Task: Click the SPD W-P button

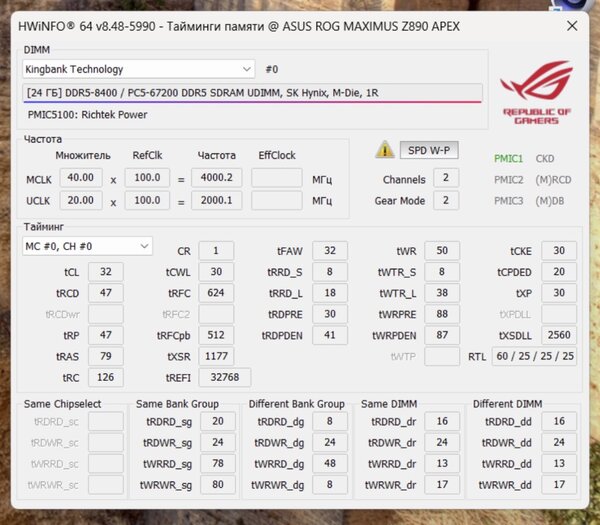Action: pyautogui.click(x=429, y=150)
